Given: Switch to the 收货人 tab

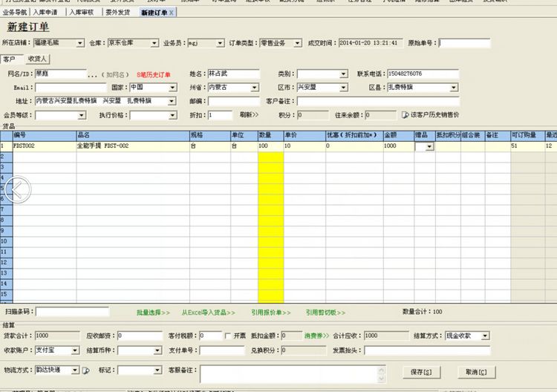Looking at the screenshot, I should (x=37, y=59).
